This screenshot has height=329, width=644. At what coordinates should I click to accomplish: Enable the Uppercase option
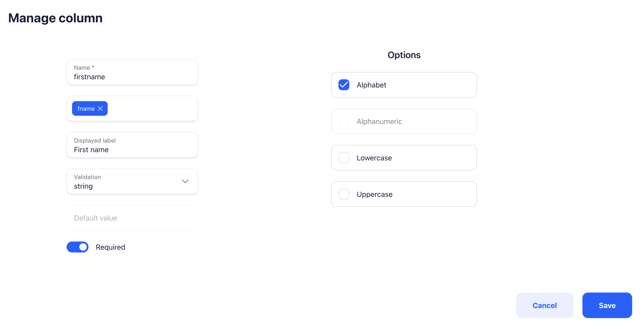pos(344,194)
